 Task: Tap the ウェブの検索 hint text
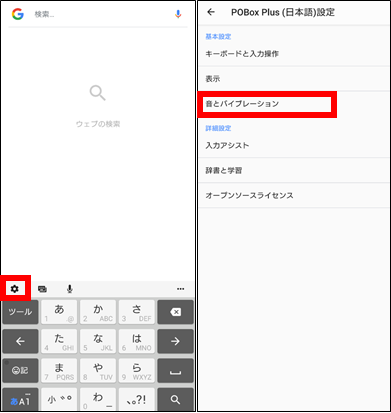point(98,124)
